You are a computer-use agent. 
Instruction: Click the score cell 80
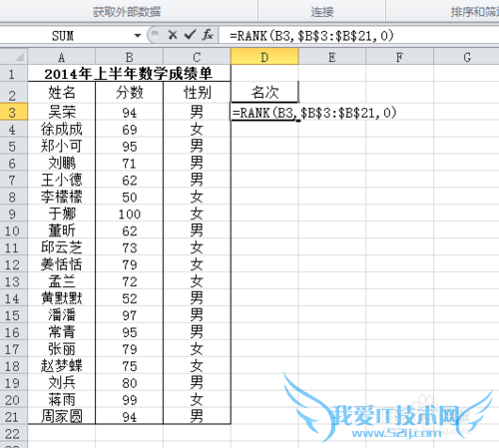click(130, 383)
